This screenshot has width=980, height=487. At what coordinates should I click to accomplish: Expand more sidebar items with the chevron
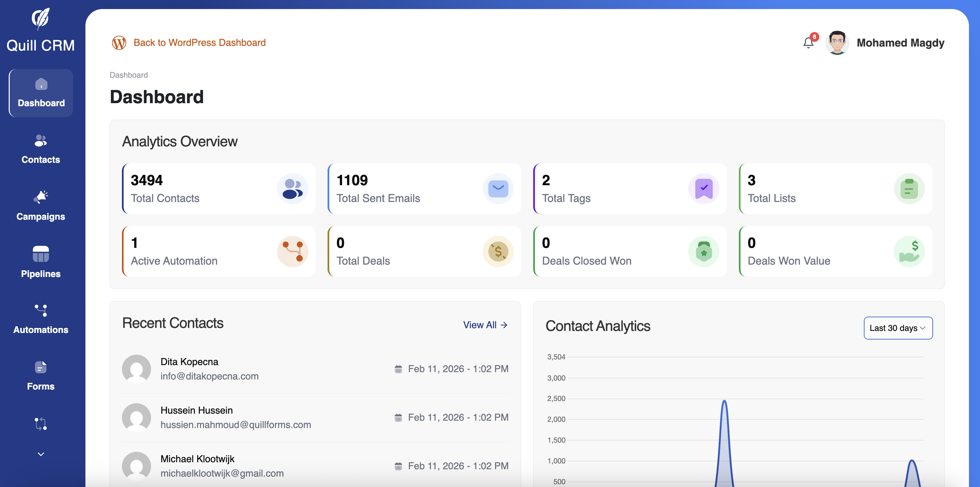40,454
